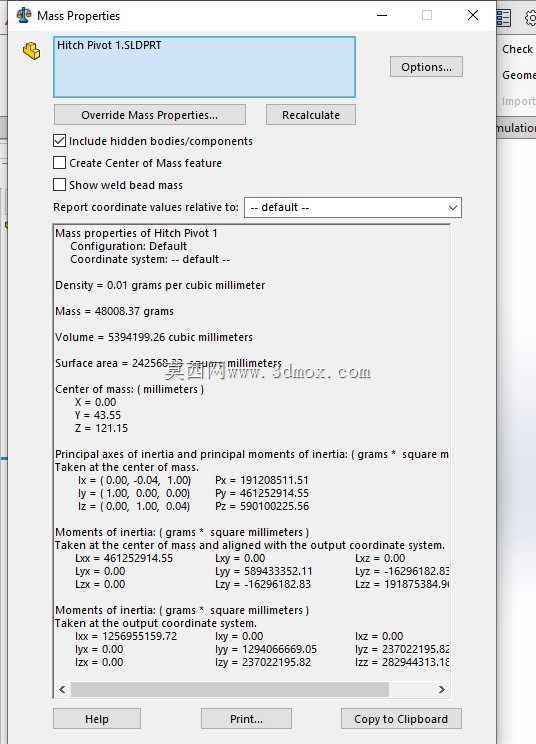Click the 'Py = 461252914.55' value

tap(262, 493)
